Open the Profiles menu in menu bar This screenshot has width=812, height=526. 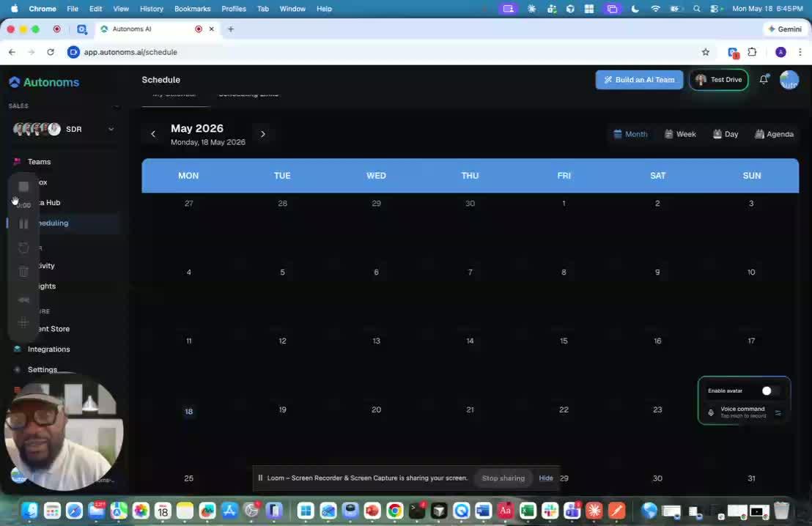coord(234,9)
